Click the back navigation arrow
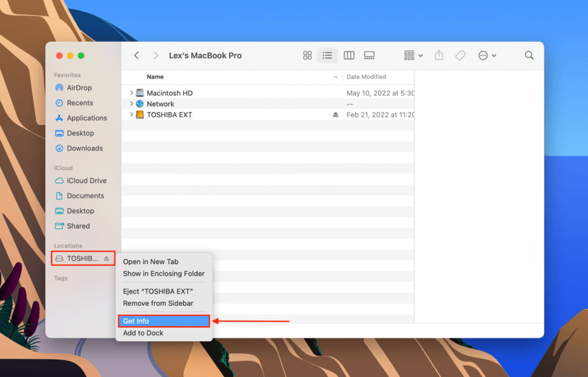Image resolution: width=588 pixels, height=377 pixels. click(136, 55)
